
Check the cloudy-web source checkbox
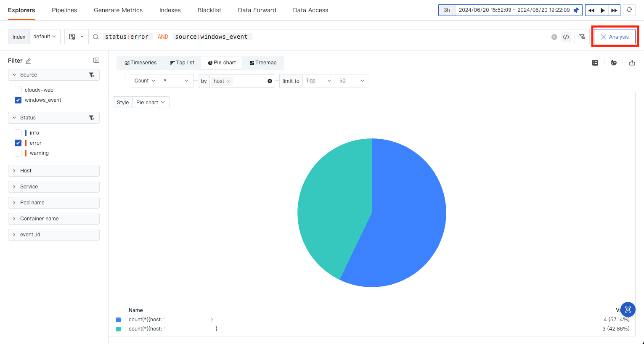tap(18, 90)
